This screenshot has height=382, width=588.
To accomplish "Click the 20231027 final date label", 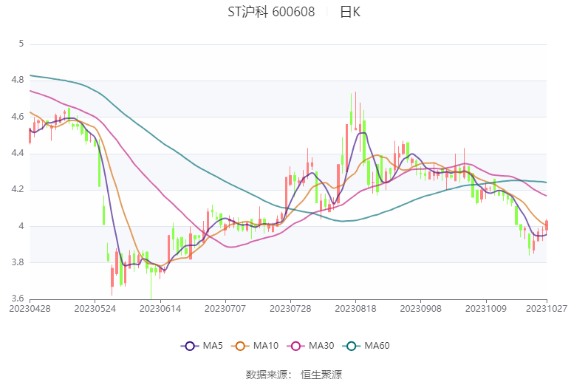I will pos(546,308).
